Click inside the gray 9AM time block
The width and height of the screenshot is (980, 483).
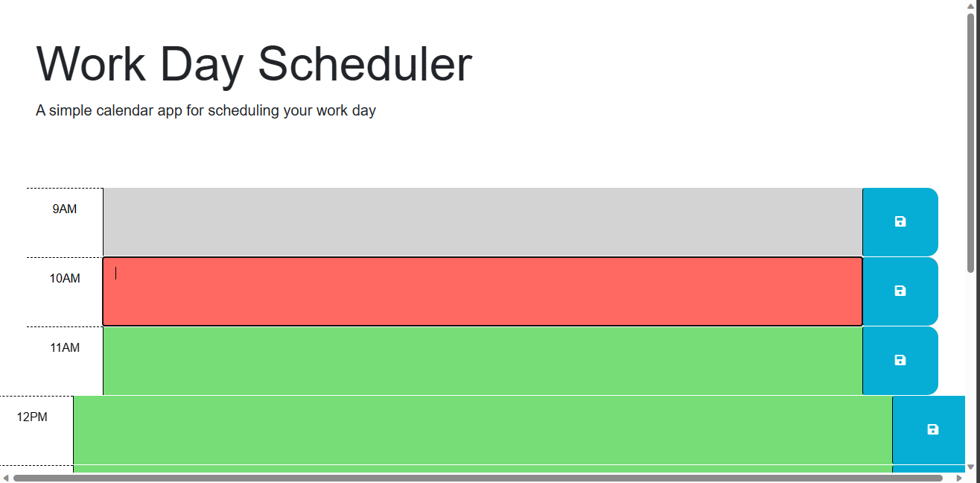[483, 221]
